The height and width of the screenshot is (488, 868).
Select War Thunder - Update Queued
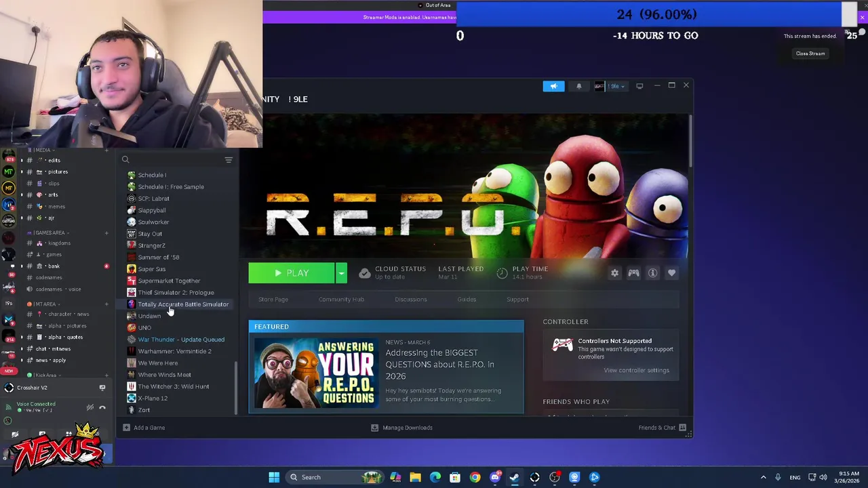coord(180,340)
